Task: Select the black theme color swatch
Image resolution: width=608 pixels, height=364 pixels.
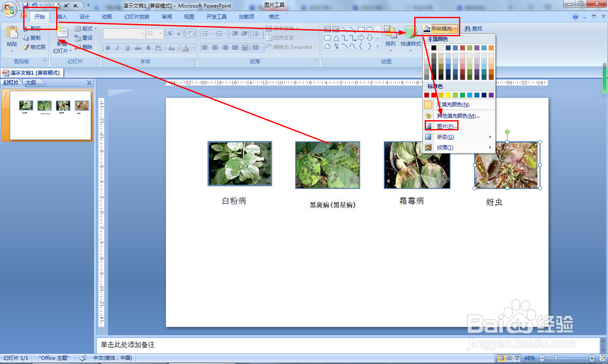Action: pos(434,48)
